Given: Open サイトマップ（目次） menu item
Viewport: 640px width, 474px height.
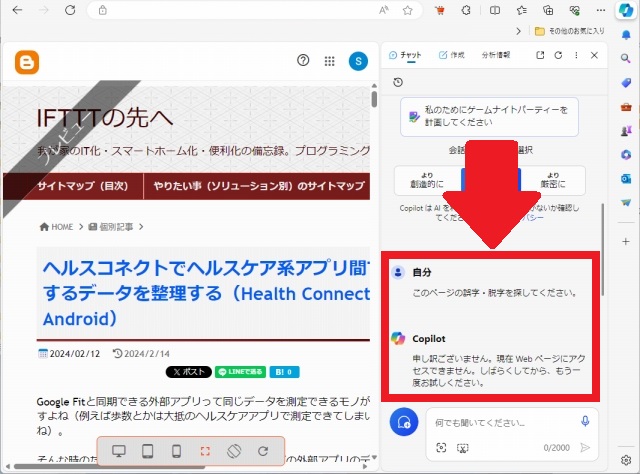Looking at the screenshot, I should pyautogui.click(x=83, y=186).
